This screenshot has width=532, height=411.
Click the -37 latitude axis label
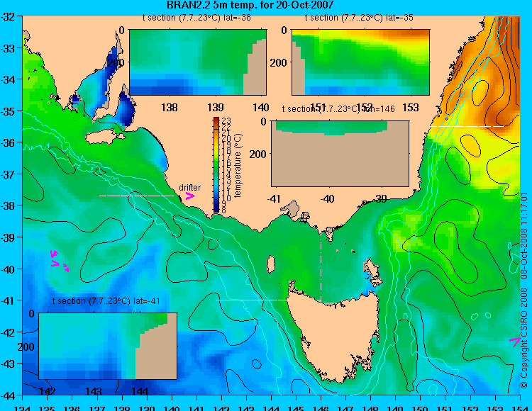8,174
